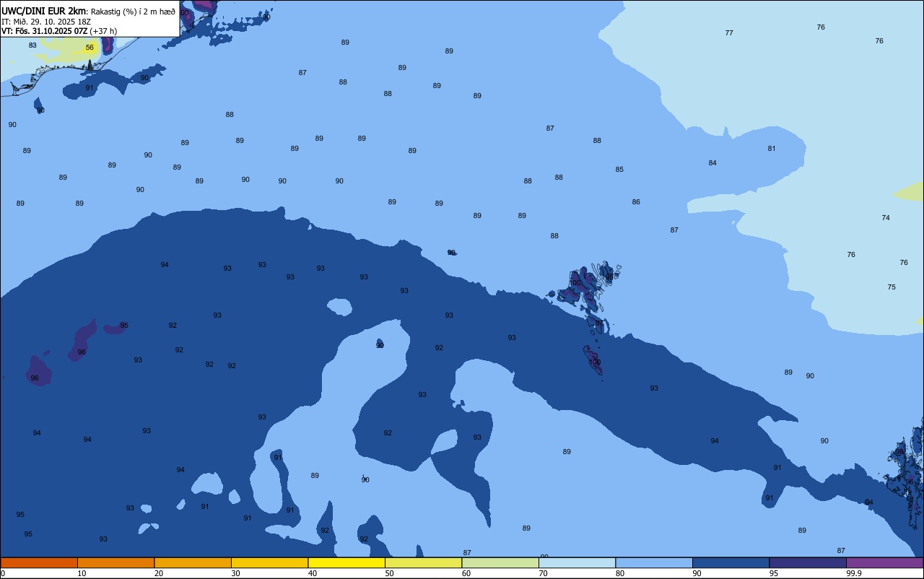Viewport: 924px width, 579px height.
Task: Click the '75' humidity value
Action: [892, 287]
